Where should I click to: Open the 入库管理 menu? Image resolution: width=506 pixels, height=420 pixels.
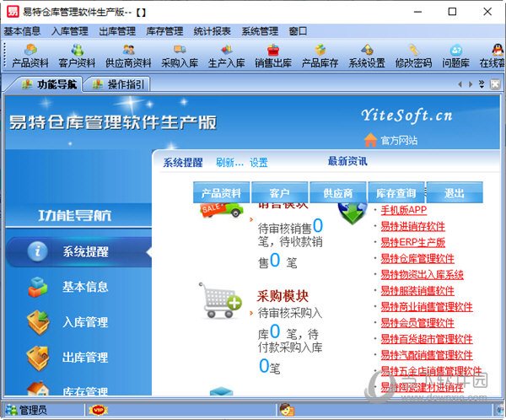click(69, 31)
